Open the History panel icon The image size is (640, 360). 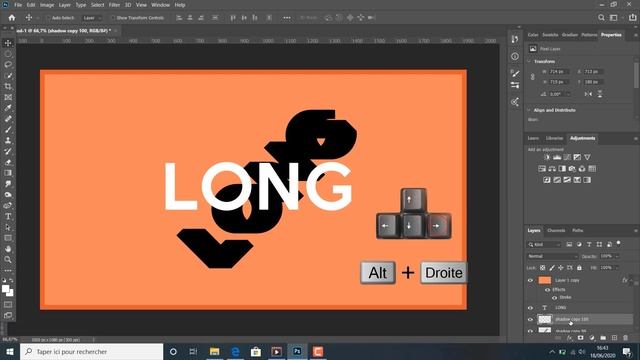click(515, 39)
